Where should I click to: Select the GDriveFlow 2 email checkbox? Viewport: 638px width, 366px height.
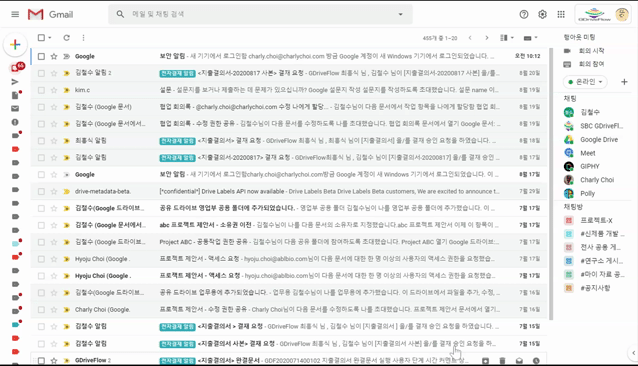pyautogui.click(x=41, y=361)
